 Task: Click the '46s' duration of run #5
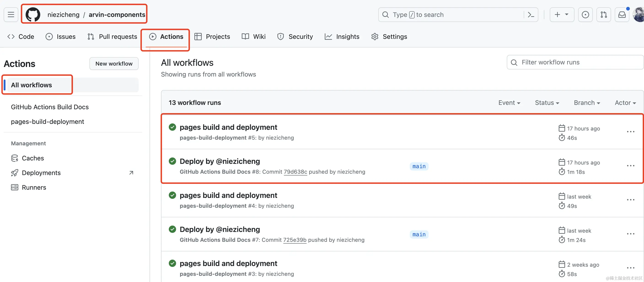[572, 138]
